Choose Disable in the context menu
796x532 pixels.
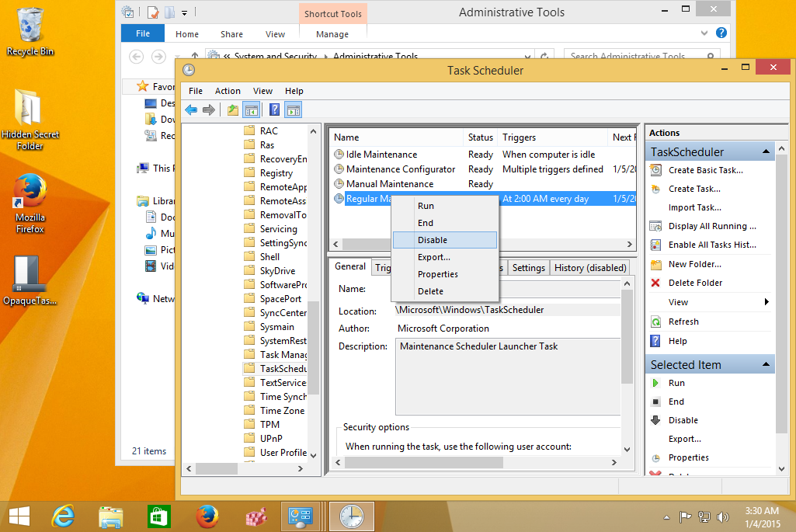click(445, 240)
